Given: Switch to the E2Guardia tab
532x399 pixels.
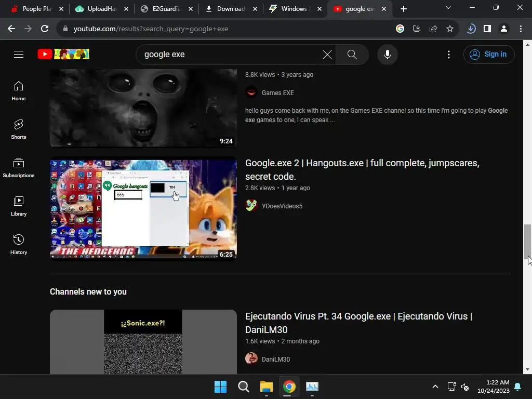Looking at the screenshot, I should [166, 9].
